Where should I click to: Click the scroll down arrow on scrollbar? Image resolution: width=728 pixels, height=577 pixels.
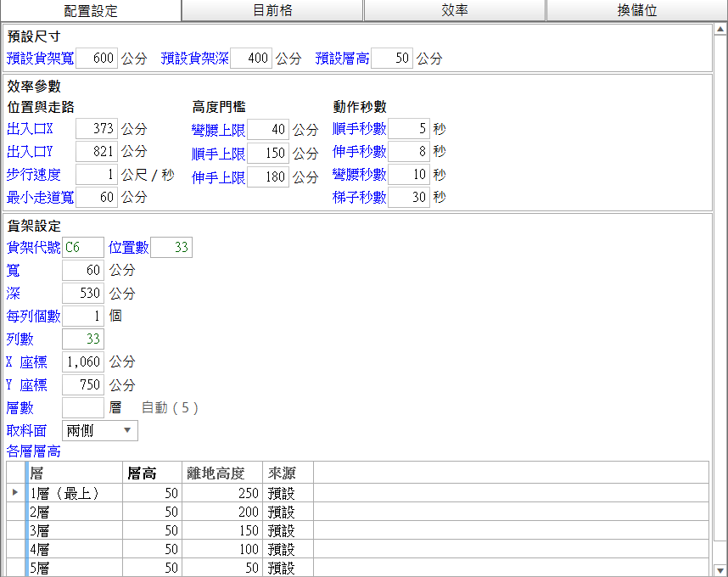click(x=720, y=569)
